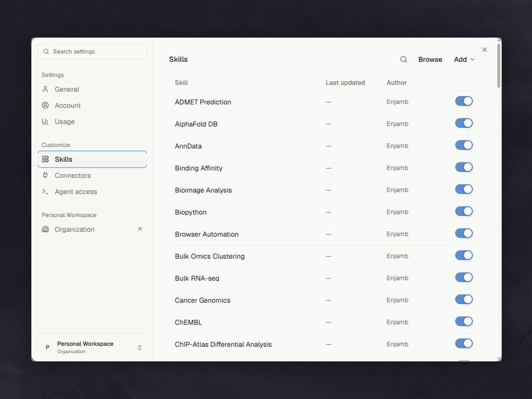
Task: Select the ADMET Prediction row name
Action: click(203, 102)
